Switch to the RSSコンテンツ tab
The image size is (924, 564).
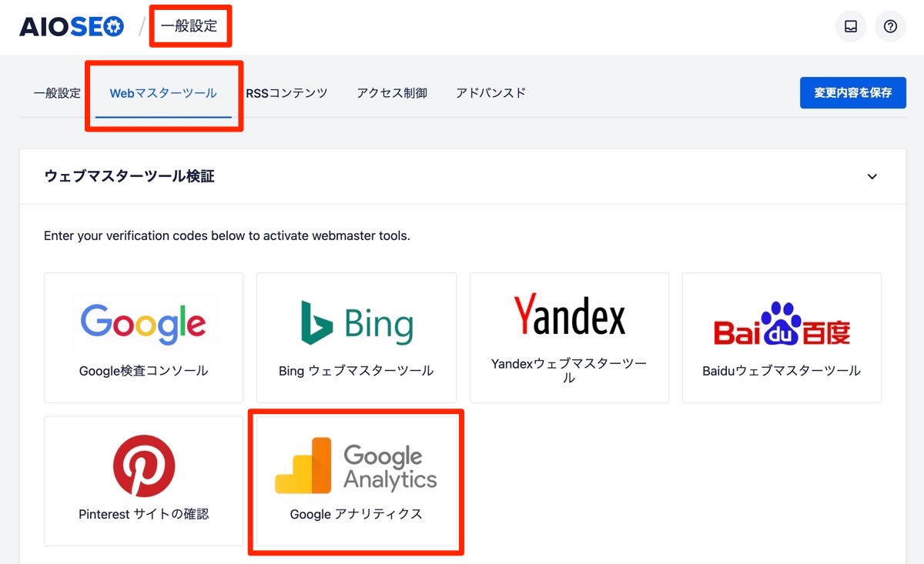click(287, 93)
